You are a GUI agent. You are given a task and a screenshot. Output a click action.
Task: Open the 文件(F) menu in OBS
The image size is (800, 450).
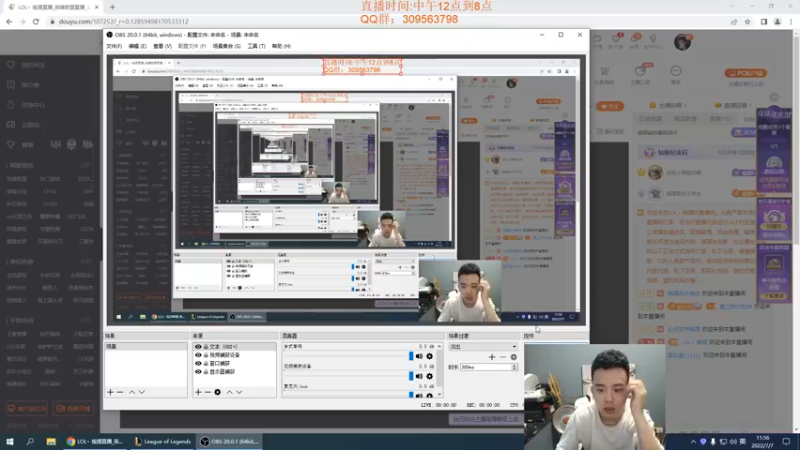click(x=114, y=46)
